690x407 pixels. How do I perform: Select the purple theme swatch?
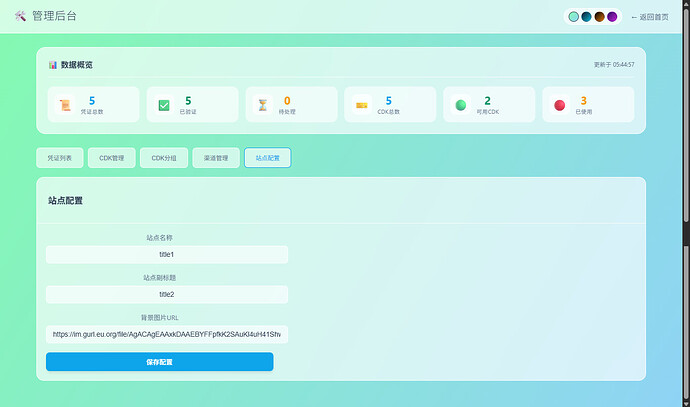(x=612, y=17)
